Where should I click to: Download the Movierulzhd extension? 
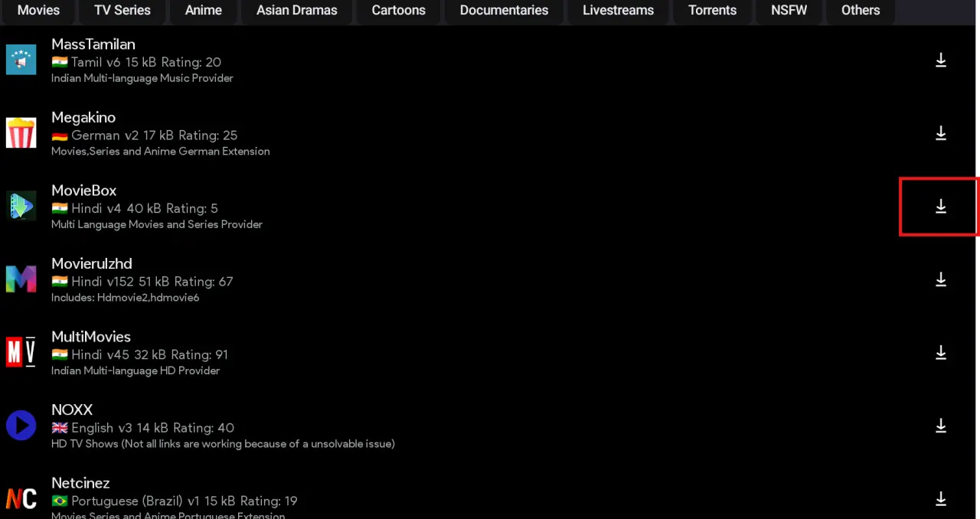click(941, 279)
